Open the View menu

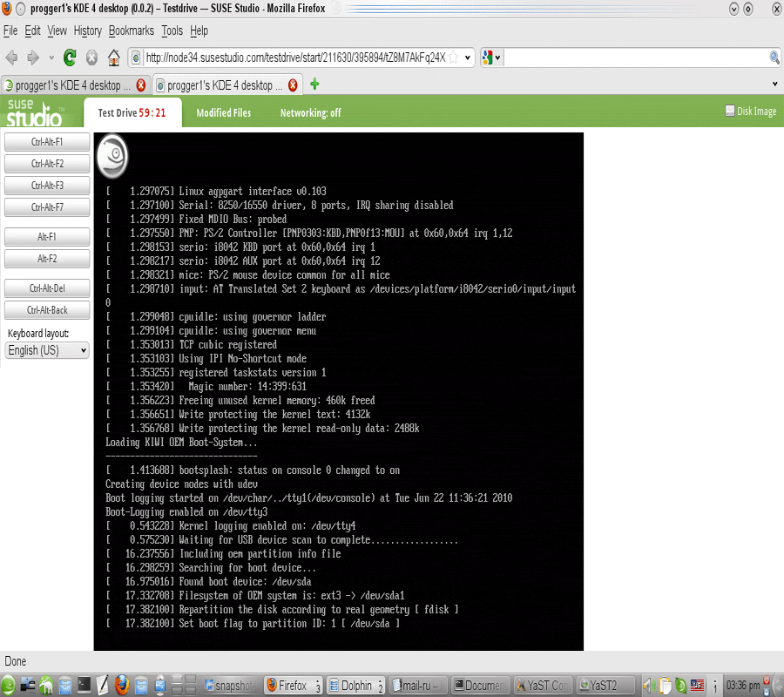click(x=57, y=31)
